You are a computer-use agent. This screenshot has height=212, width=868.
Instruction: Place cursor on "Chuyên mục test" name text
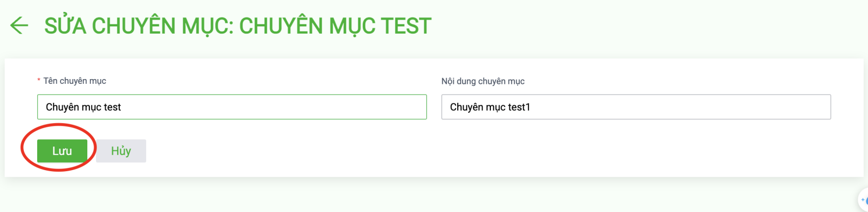tap(83, 107)
